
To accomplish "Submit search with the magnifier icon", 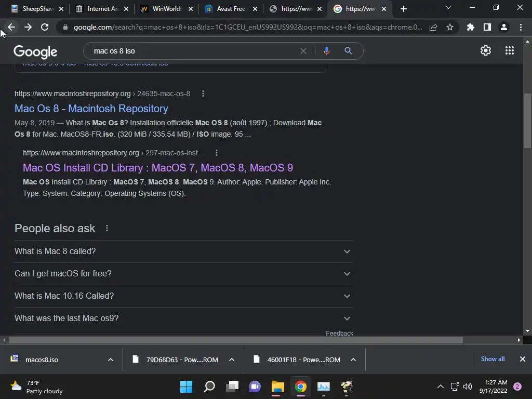I will coord(348,51).
